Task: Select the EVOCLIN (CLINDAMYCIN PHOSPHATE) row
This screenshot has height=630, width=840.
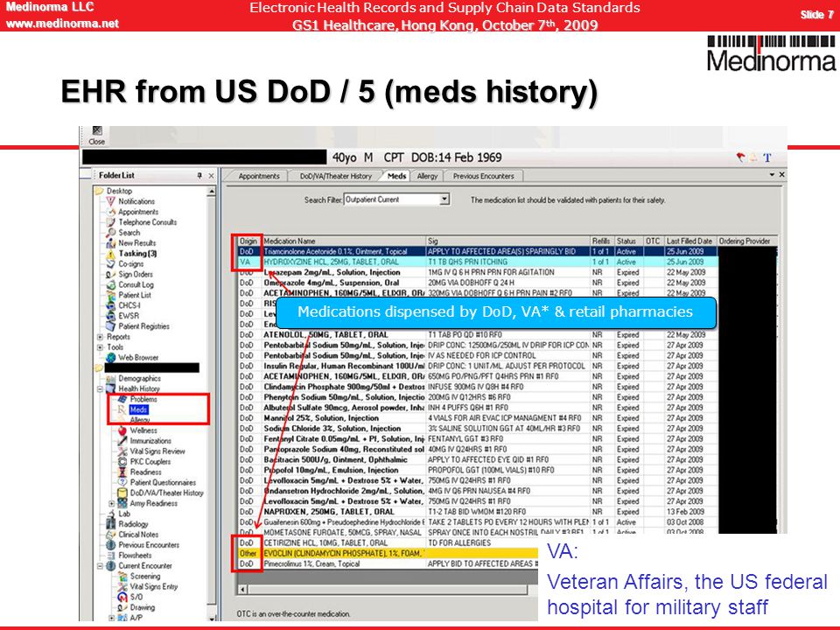Action: pyautogui.click(x=388, y=553)
